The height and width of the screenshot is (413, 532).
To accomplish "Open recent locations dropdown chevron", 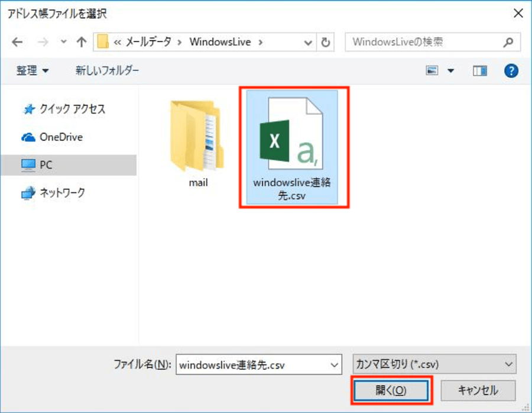I will tap(63, 42).
